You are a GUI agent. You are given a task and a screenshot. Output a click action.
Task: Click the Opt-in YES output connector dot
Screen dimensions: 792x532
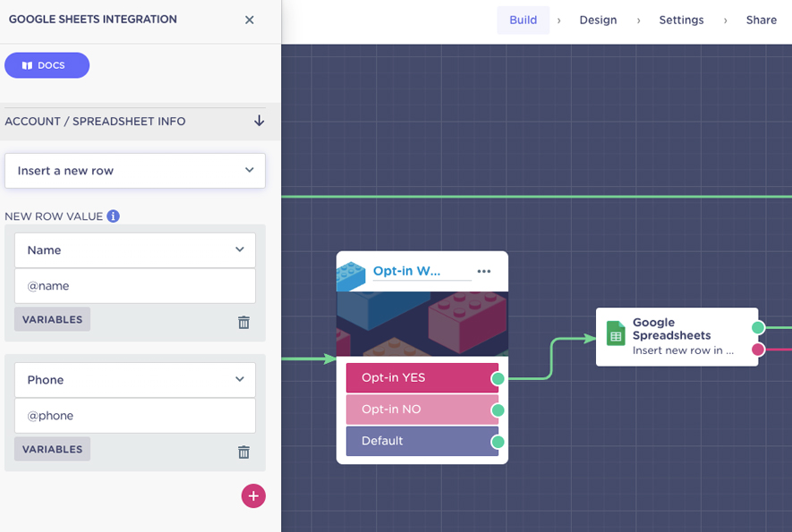498,378
